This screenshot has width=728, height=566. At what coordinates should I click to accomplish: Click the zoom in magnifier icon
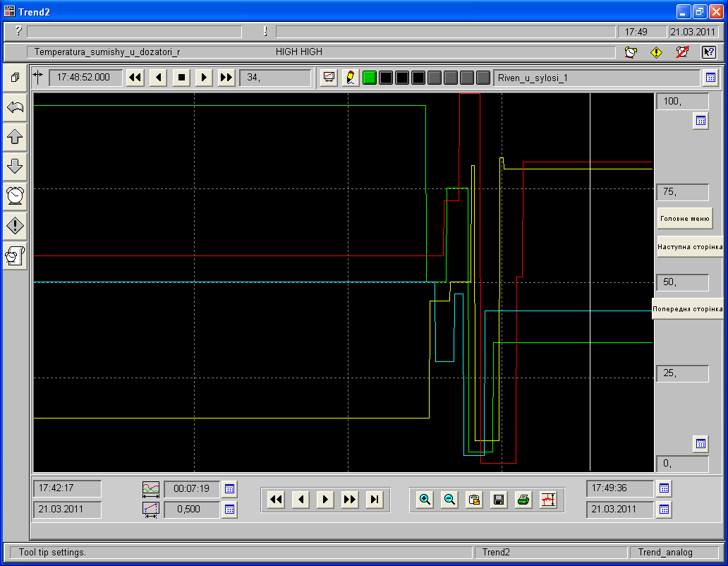[x=425, y=500]
